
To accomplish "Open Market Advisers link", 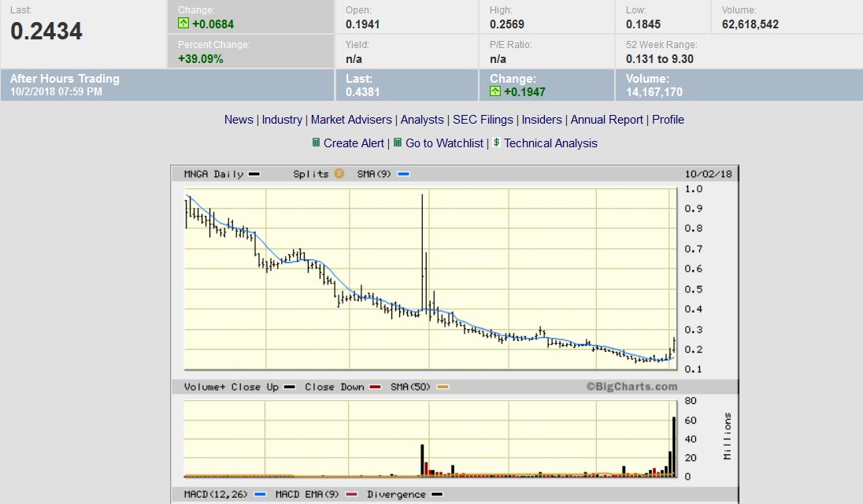I will 351,120.
